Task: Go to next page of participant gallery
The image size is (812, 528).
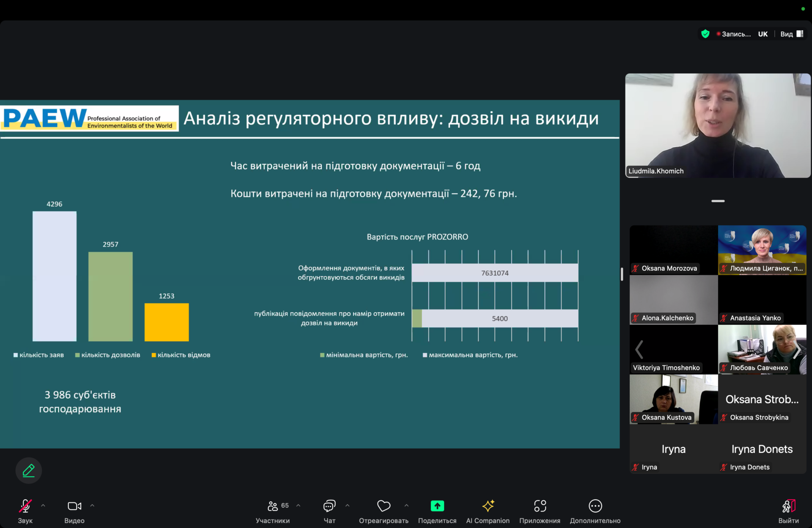Action: (797, 350)
